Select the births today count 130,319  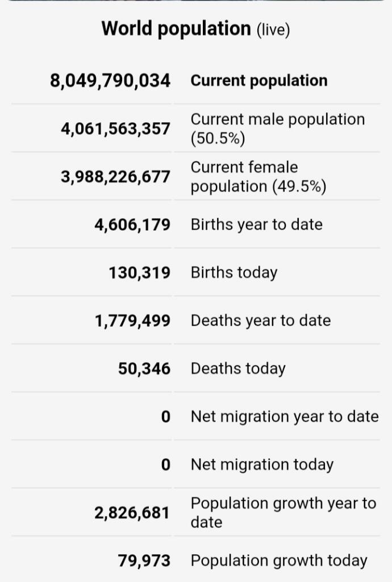click(x=140, y=273)
